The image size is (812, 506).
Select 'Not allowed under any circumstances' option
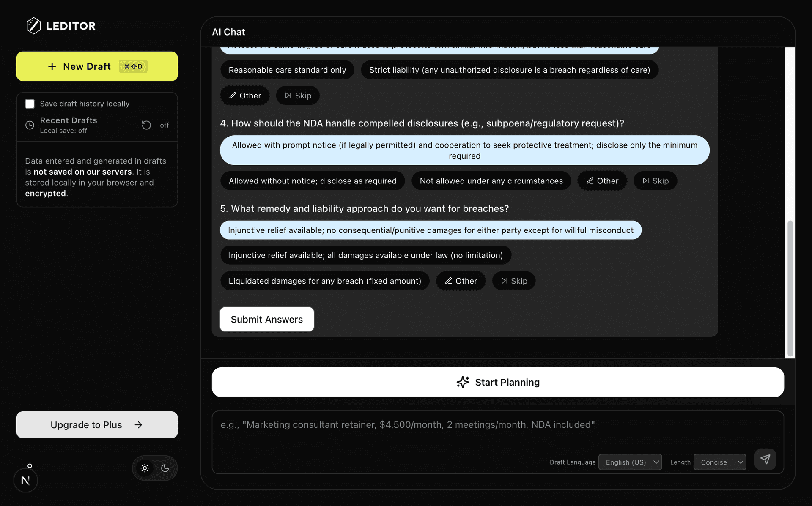(491, 181)
